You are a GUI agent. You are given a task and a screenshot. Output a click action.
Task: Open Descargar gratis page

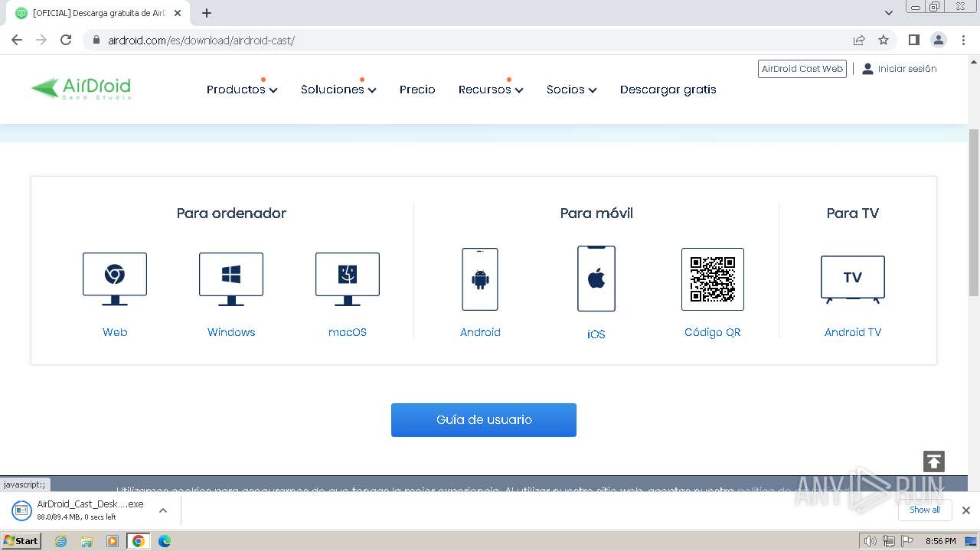coord(668,90)
